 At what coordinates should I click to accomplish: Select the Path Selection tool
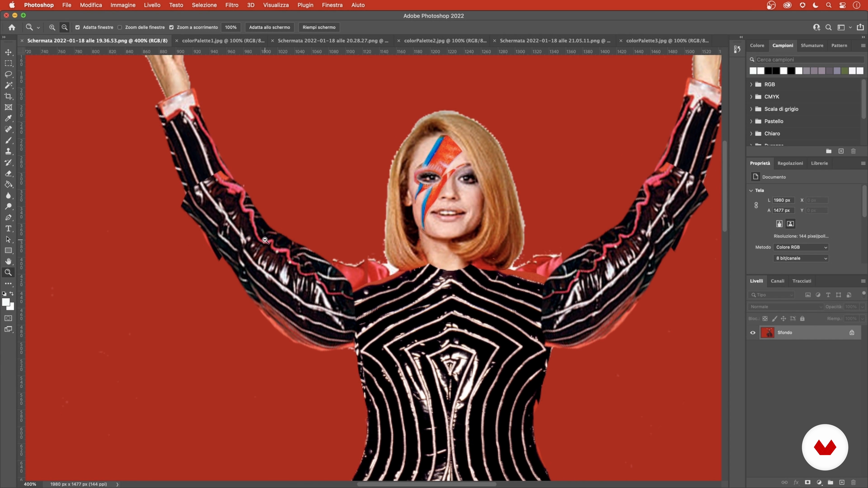coord(8,239)
